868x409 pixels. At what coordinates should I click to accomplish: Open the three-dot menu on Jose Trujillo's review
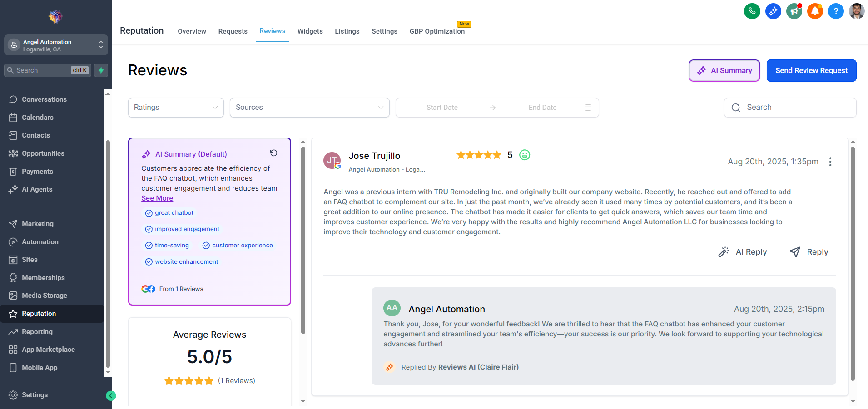pyautogui.click(x=830, y=161)
